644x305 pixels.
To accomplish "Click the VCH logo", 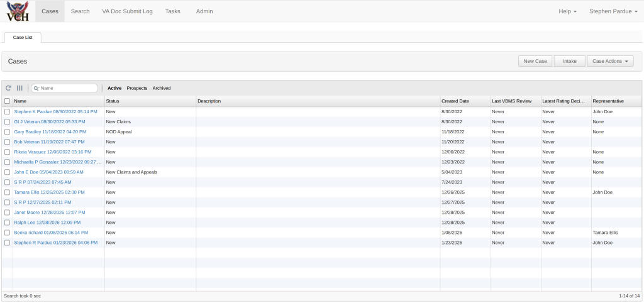I will point(17,11).
